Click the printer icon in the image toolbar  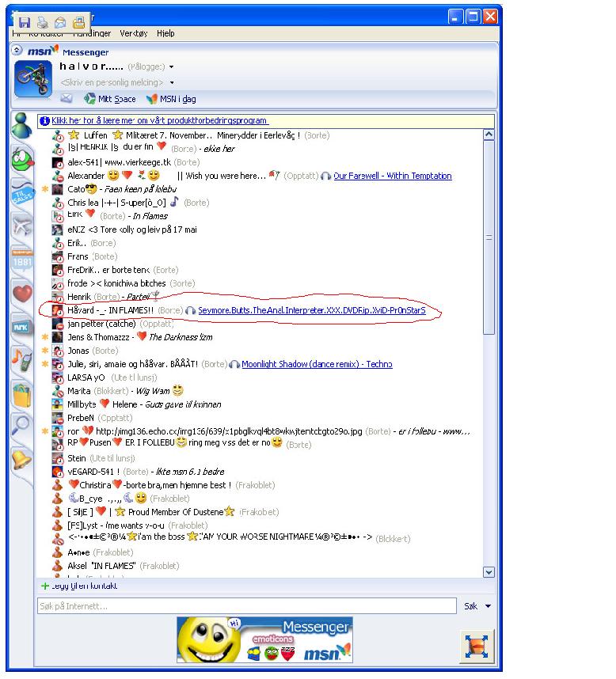(x=43, y=22)
